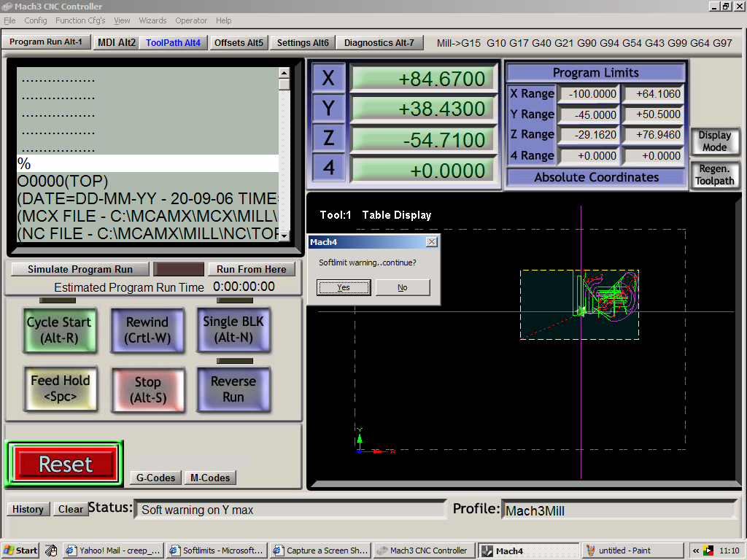Screen dimensions: 747x560
Task: Open the Function Cfg's menu
Action: click(x=80, y=20)
